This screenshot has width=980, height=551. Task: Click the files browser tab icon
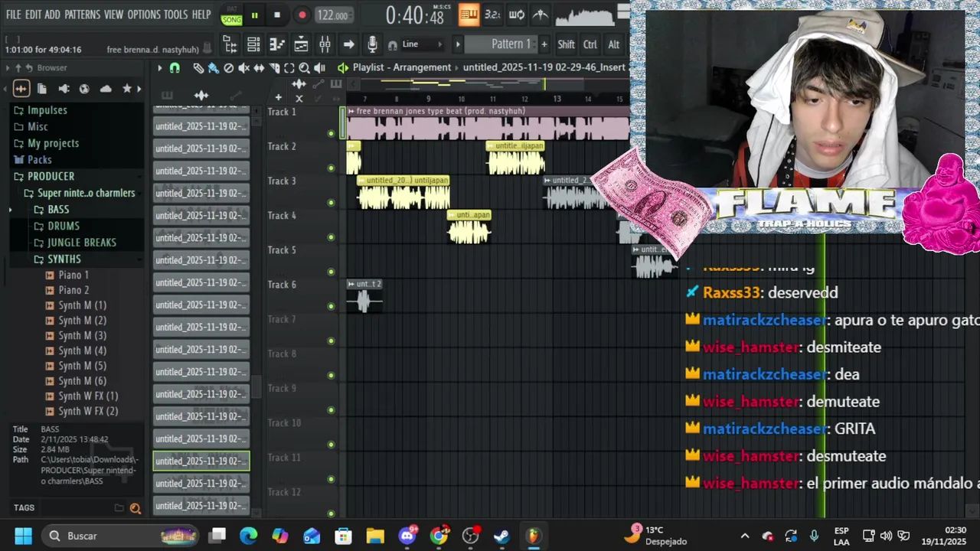(42, 89)
